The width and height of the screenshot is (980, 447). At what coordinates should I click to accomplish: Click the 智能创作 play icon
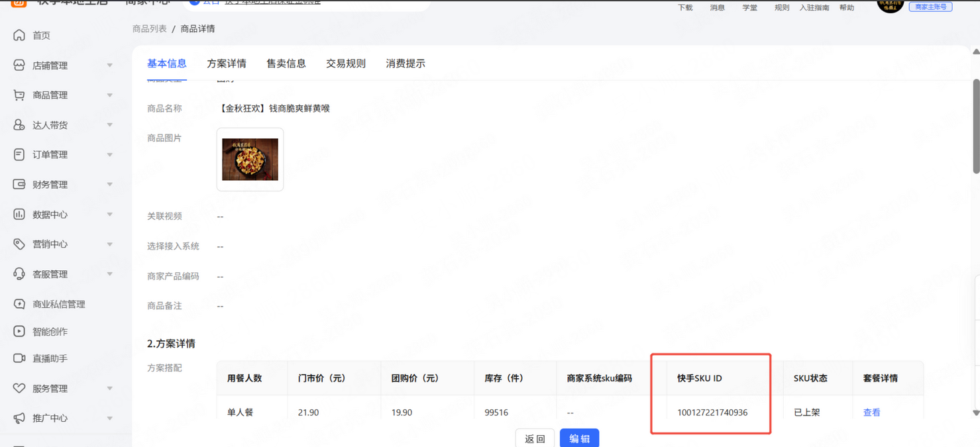click(19, 331)
